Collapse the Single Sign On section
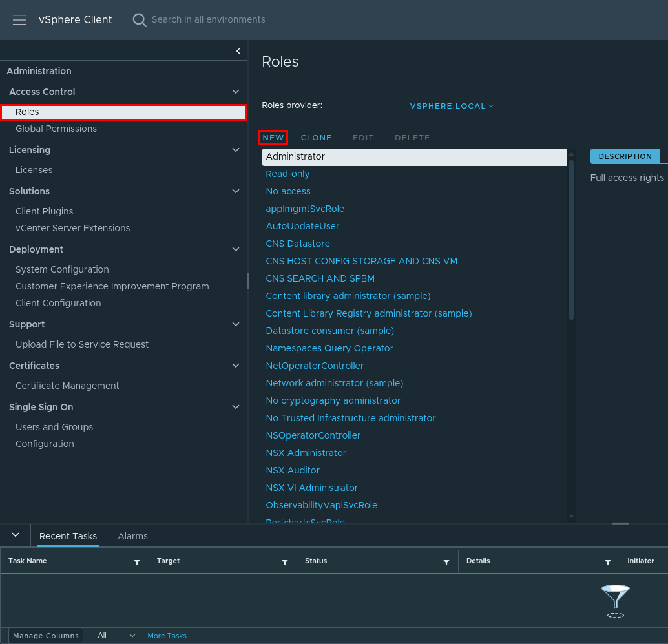668x644 pixels. pos(236,407)
